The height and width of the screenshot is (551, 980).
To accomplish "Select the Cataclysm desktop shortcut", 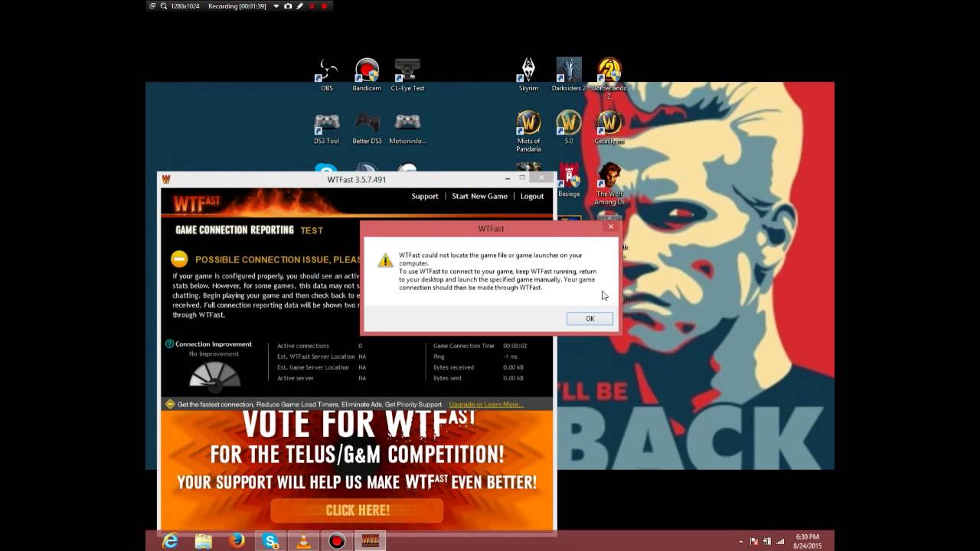I will (609, 129).
